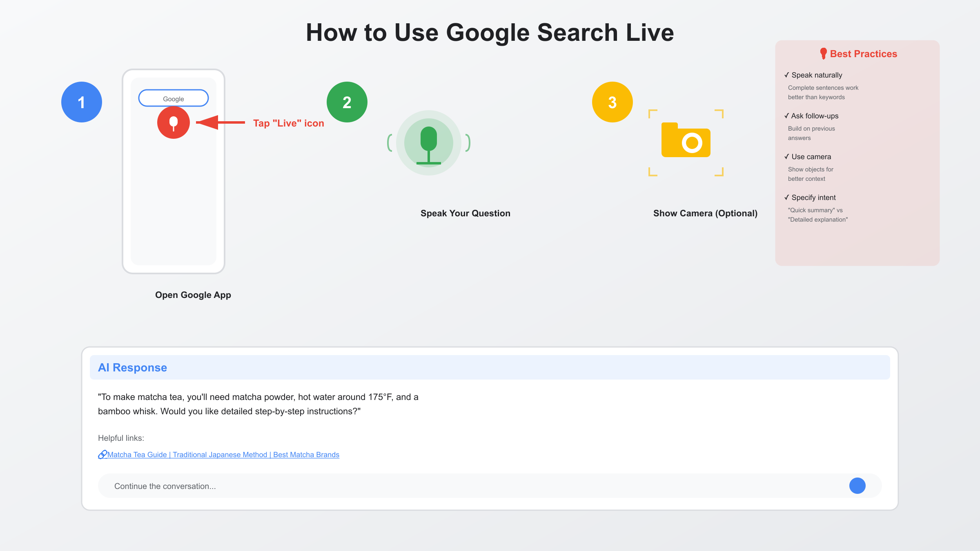This screenshot has width=980, height=551.
Task: Click the Google search bar in phone mockup
Action: pyautogui.click(x=174, y=98)
